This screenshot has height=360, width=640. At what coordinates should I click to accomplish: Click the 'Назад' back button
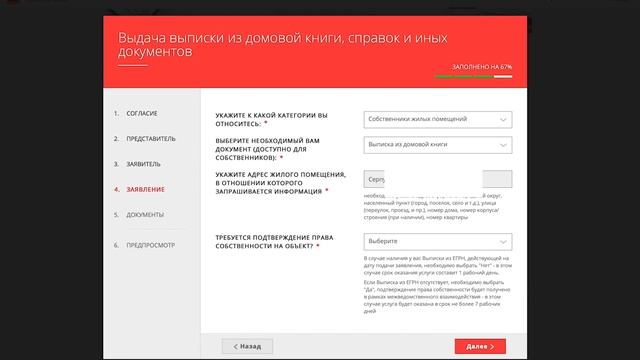[247, 347]
